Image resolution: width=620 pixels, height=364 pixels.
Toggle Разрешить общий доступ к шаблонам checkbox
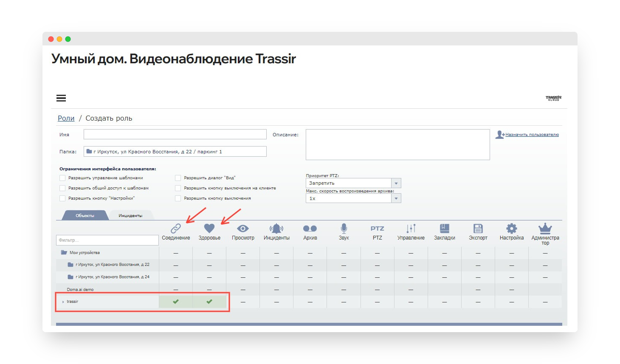click(x=62, y=188)
